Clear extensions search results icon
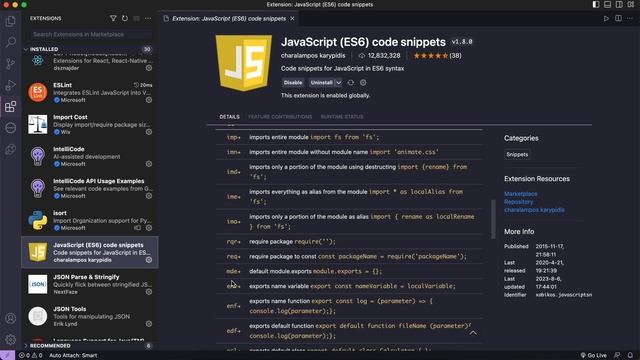Screen dimensions: 640x360 click(x=136, y=18)
